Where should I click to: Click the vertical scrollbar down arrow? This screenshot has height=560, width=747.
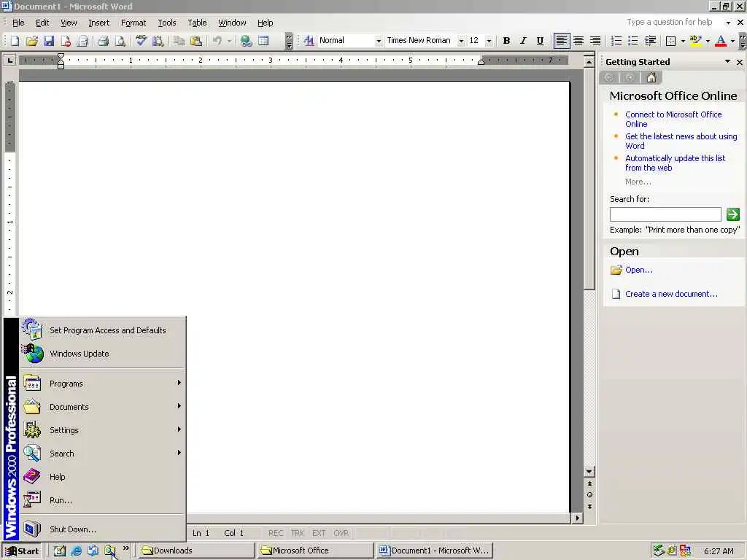coord(589,472)
